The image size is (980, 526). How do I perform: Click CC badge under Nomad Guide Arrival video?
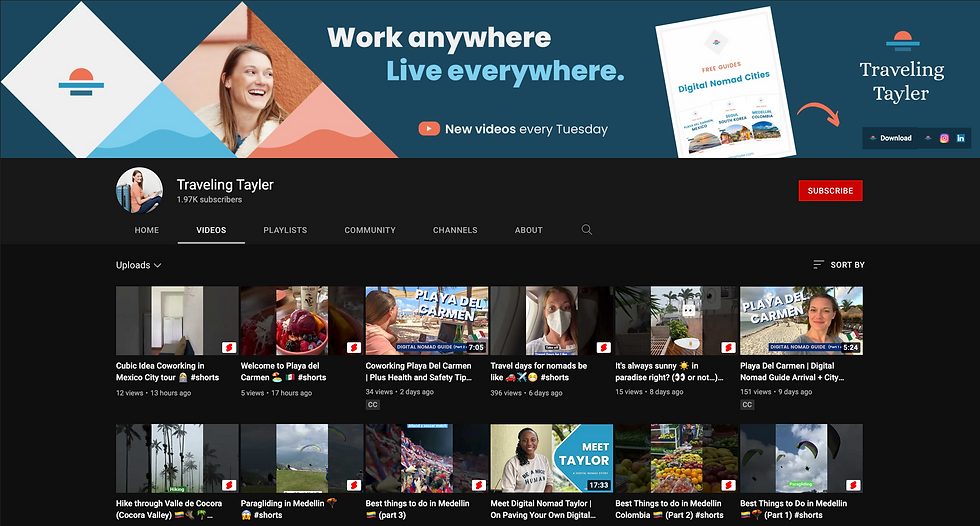[747, 405]
